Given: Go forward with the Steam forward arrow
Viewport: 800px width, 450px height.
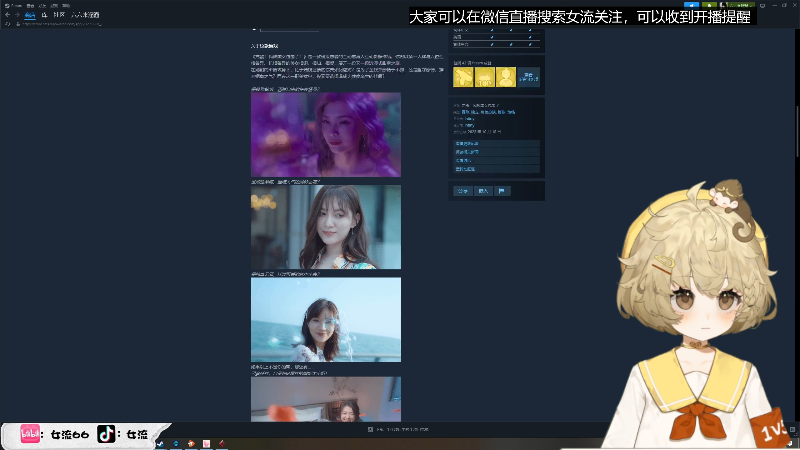Looking at the screenshot, I should click(17, 15).
